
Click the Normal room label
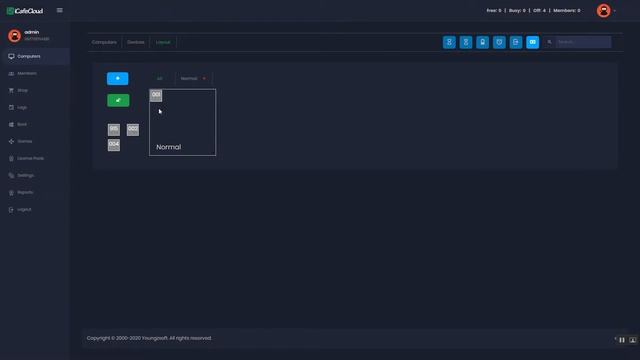click(x=169, y=147)
